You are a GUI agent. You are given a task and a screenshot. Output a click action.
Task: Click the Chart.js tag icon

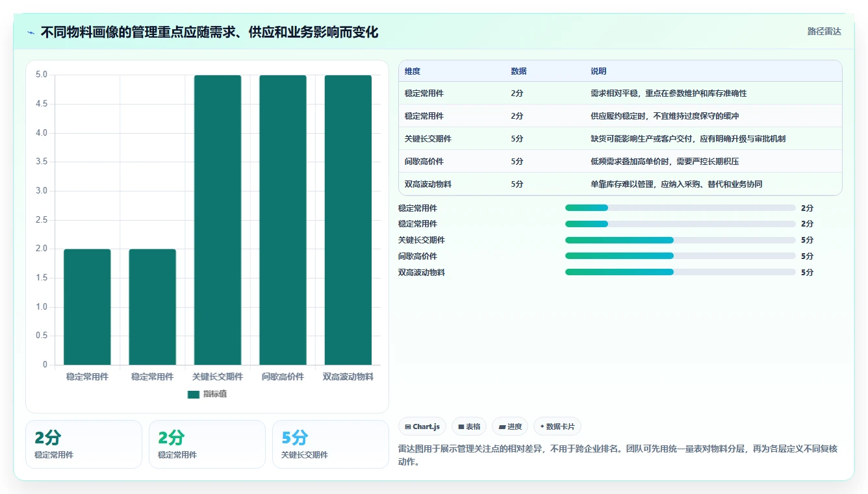click(407, 427)
